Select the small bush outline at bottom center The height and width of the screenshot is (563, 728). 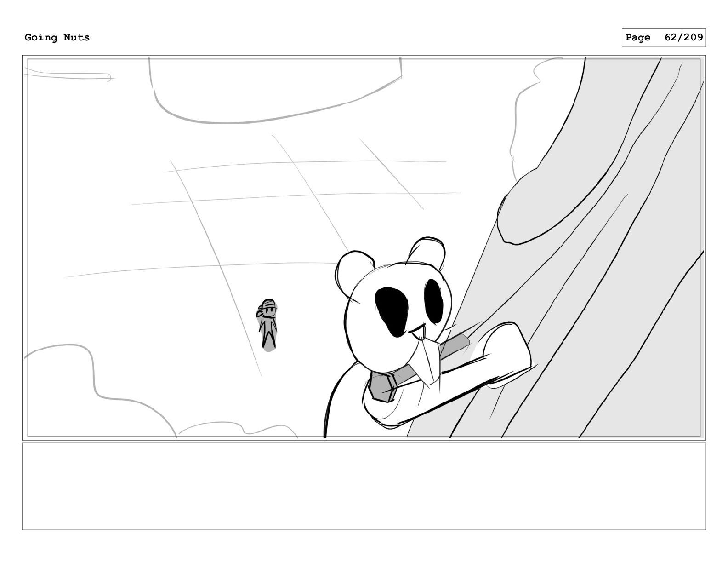238,430
